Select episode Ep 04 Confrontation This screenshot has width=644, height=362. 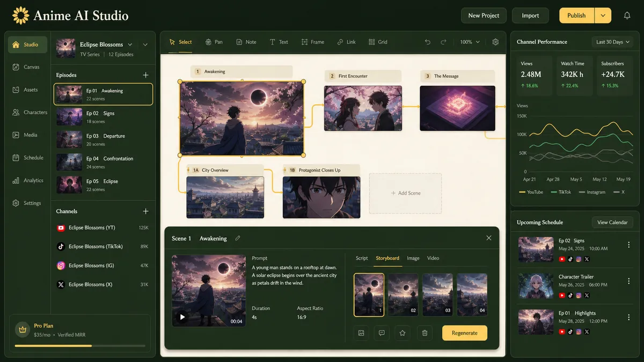[103, 162]
